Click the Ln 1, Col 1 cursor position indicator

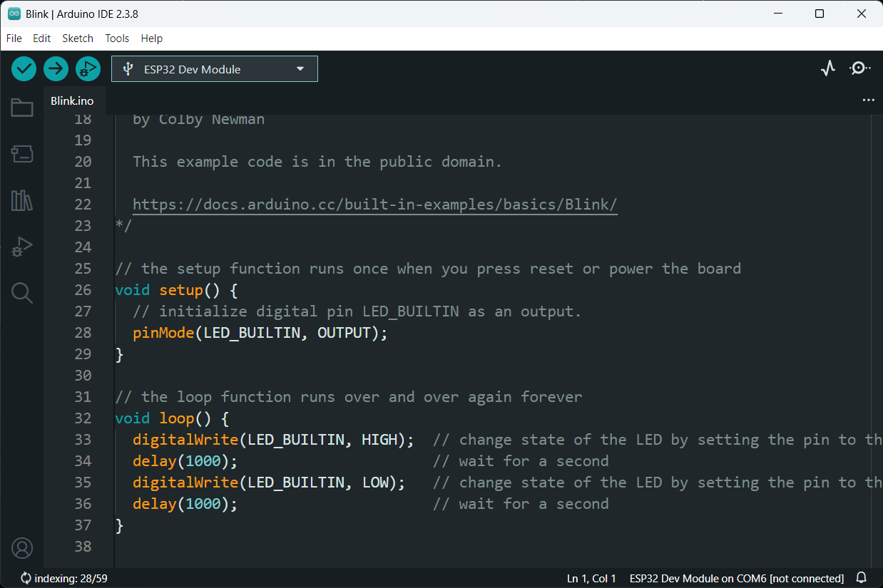(591, 578)
